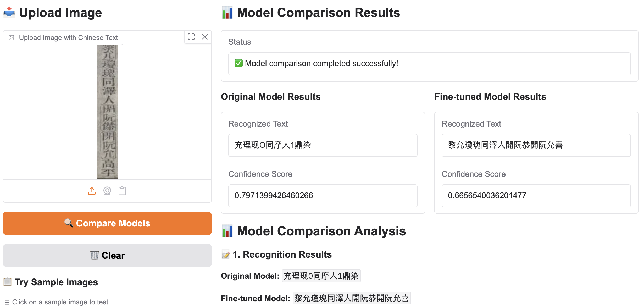Click the list icon next to sample hint
The image size is (644, 307).
click(x=6, y=302)
